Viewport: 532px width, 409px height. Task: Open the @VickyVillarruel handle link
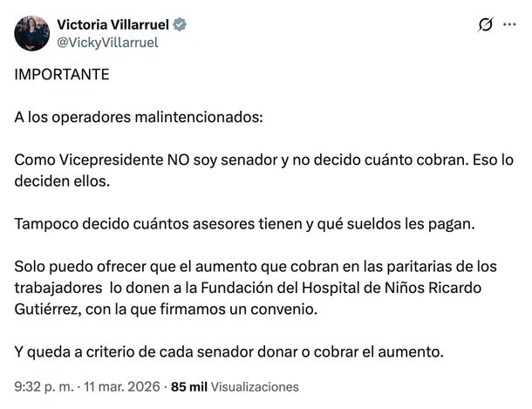[x=106, y=41]
